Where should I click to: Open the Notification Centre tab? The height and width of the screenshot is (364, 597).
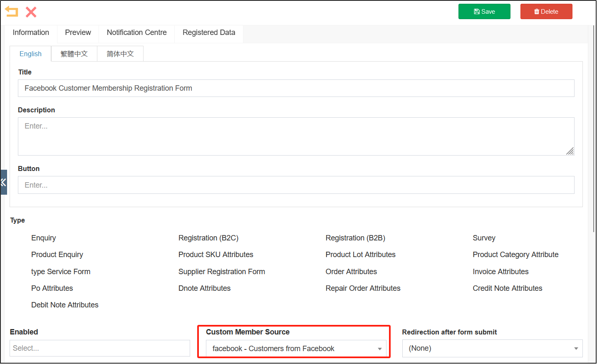tap(136, 32)
